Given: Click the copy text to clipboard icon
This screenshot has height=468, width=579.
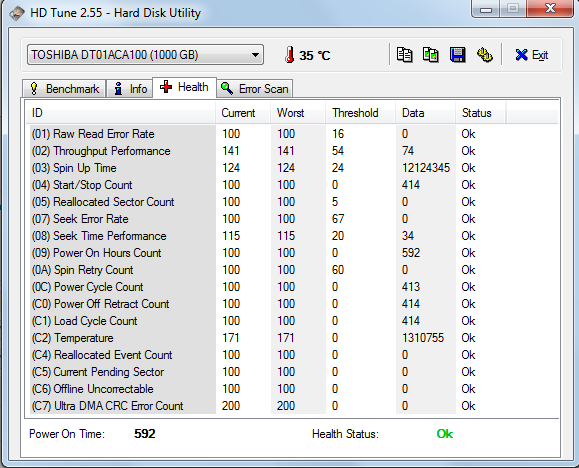Looking at the screenshot, I should [x=404, y=55].
